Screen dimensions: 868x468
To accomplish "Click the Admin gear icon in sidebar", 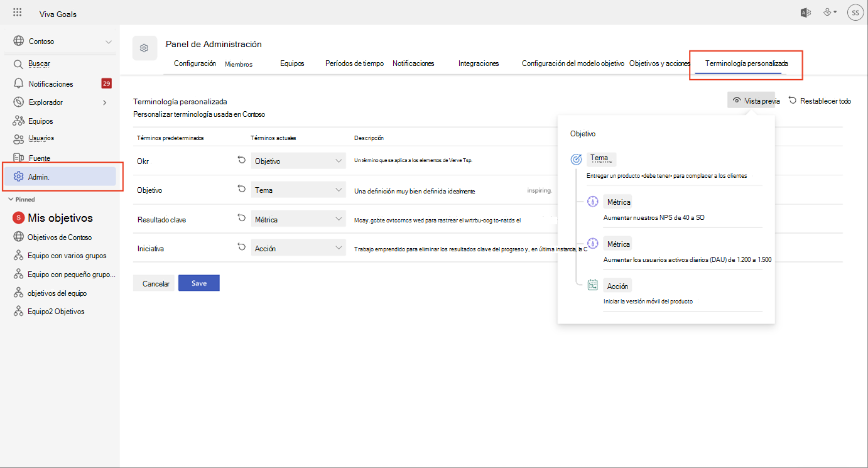I will pos(19,177).
